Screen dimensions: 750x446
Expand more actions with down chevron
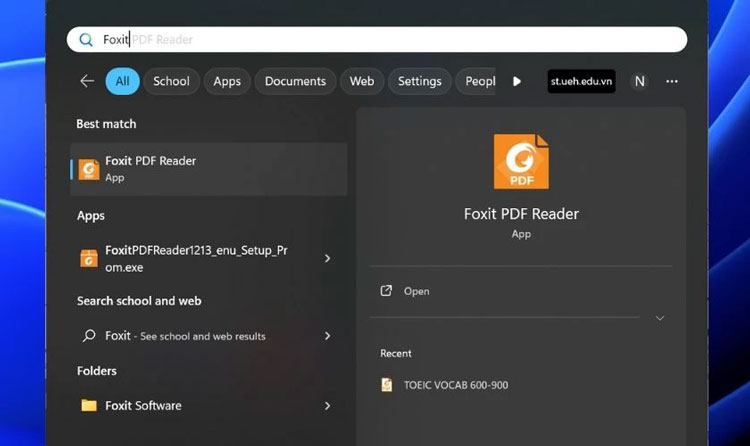660,318
